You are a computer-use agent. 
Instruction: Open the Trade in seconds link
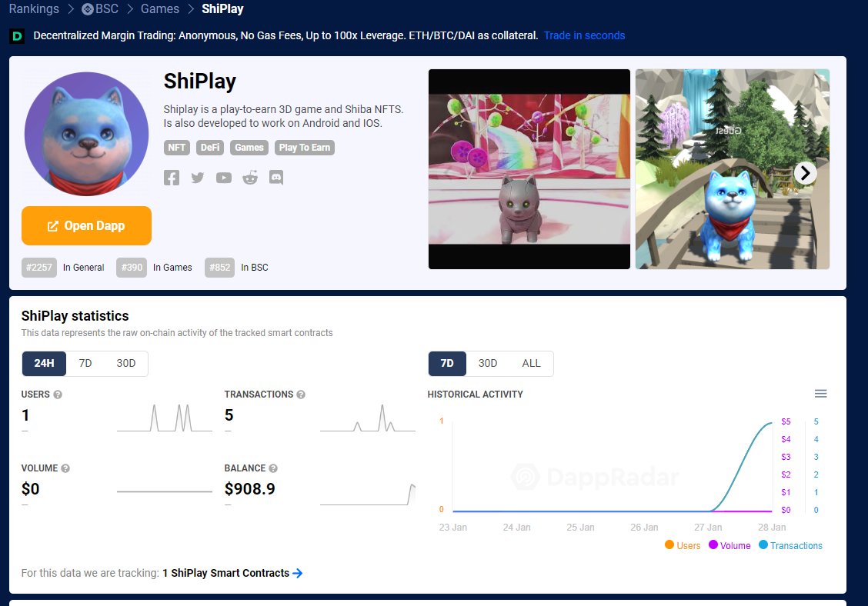584,35
